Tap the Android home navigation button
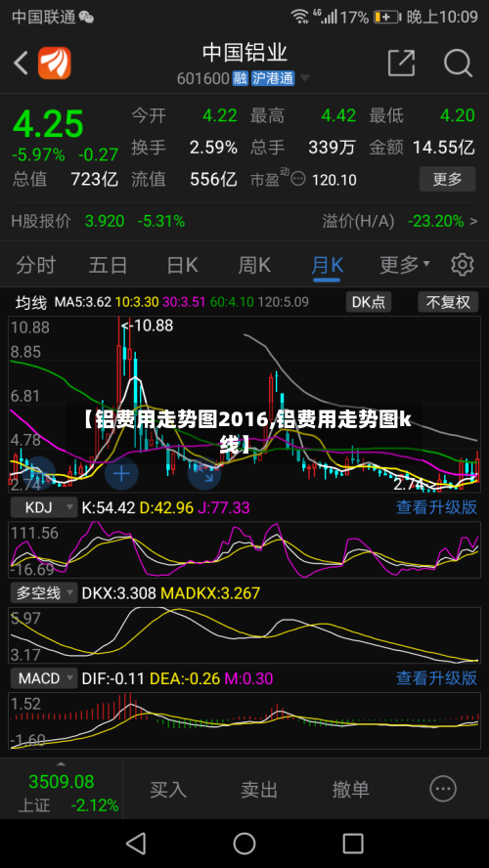The image size is (489, 868). coord(244,844)
